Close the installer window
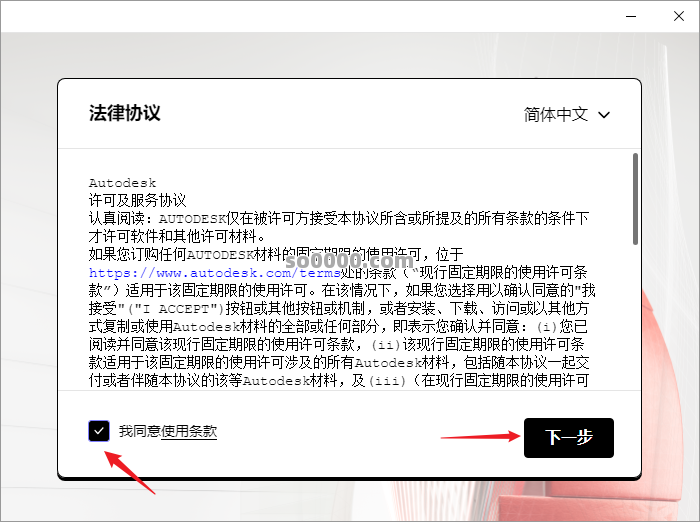The image size is (700, 522). [x=679, y=17]
